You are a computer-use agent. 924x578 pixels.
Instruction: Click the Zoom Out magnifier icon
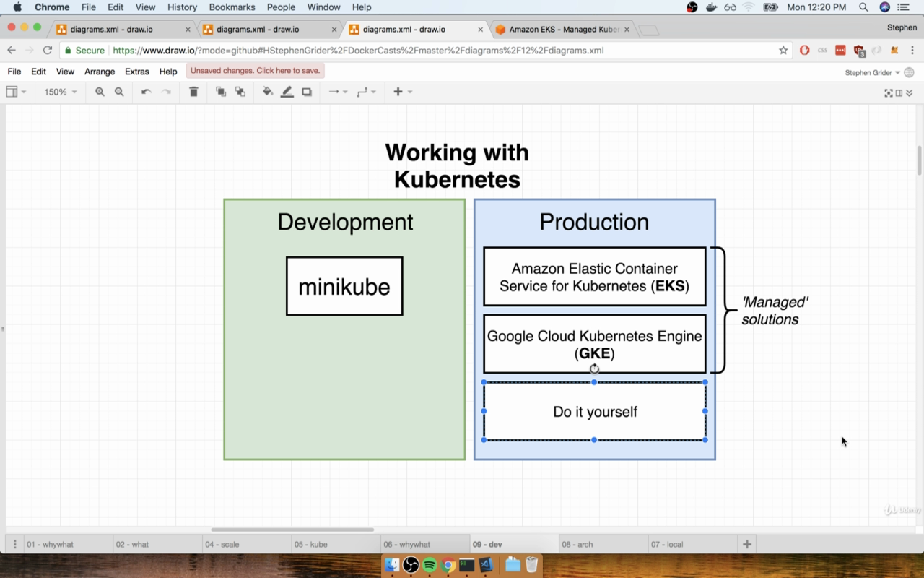pos(119,92)
